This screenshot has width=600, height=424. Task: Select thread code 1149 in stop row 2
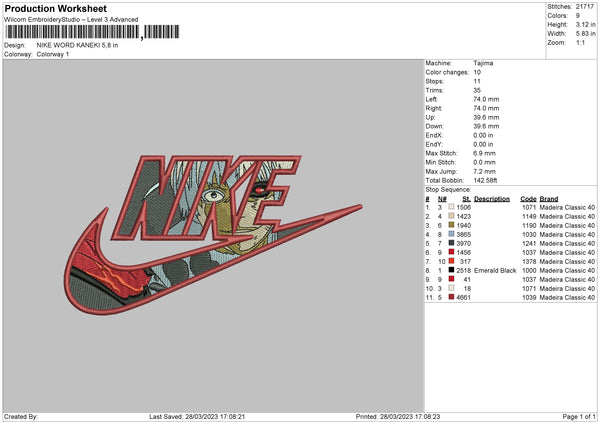click(529, 217)
